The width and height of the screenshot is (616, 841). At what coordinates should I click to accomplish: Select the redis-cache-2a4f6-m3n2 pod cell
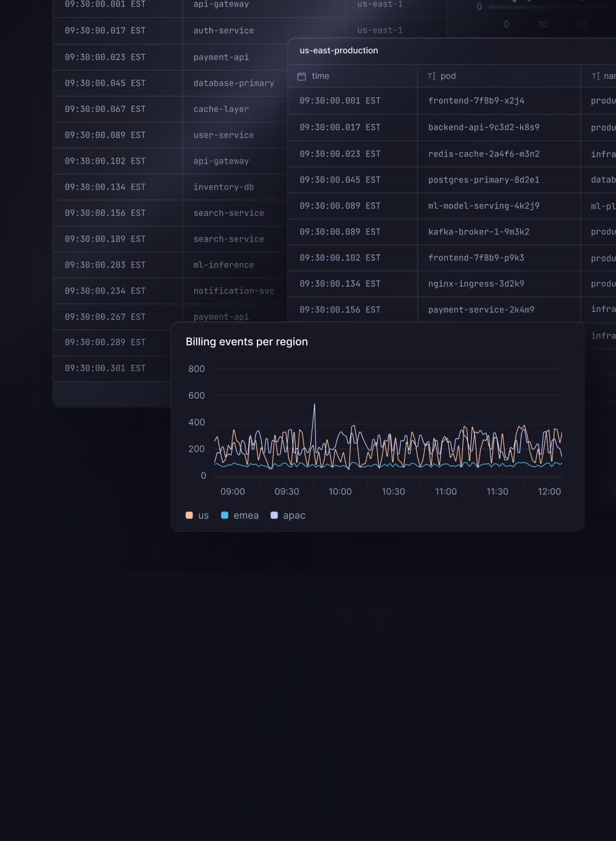click(483, 154)
